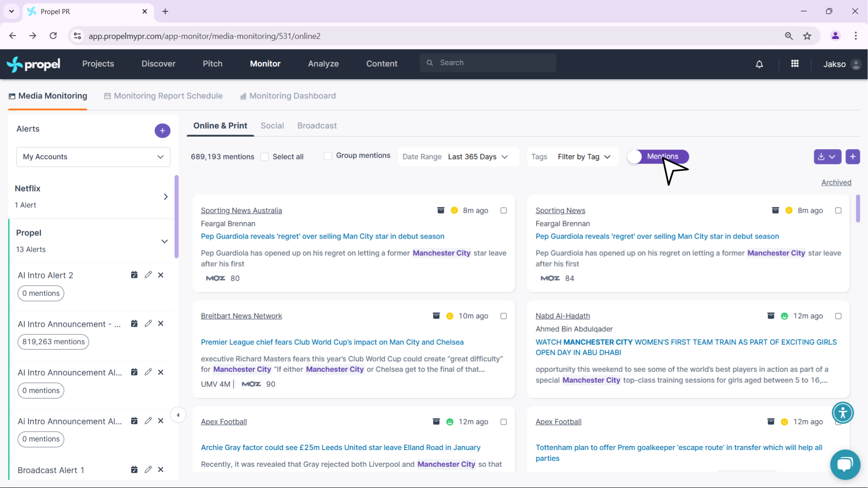Edit the Broadcast Alert 1 alert

click(x=148, y=469)
